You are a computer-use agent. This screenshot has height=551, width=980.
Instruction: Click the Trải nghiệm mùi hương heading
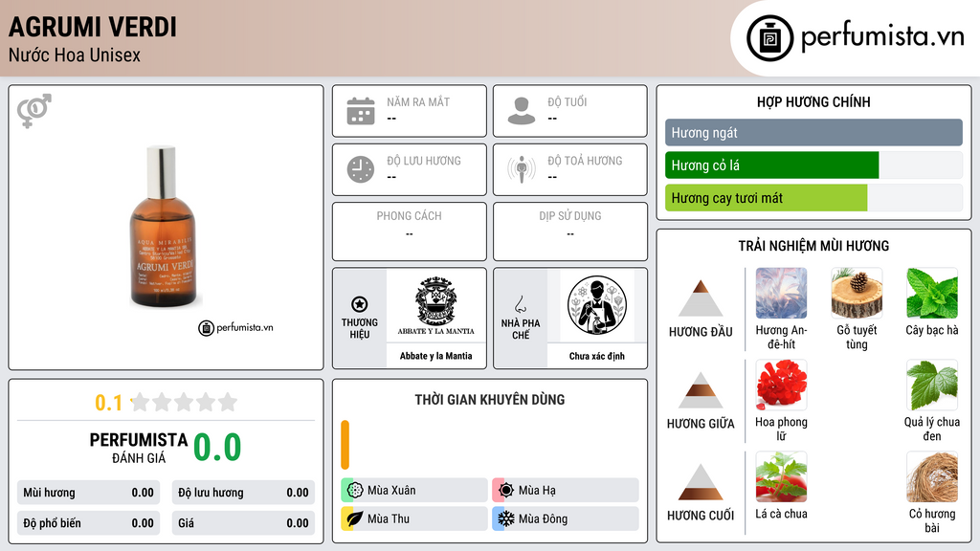(813, 246)
